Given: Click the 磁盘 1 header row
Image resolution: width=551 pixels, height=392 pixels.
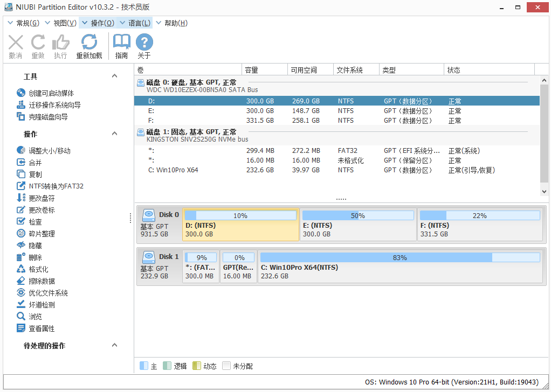Looking at the screenshot, I should (337, 136).
